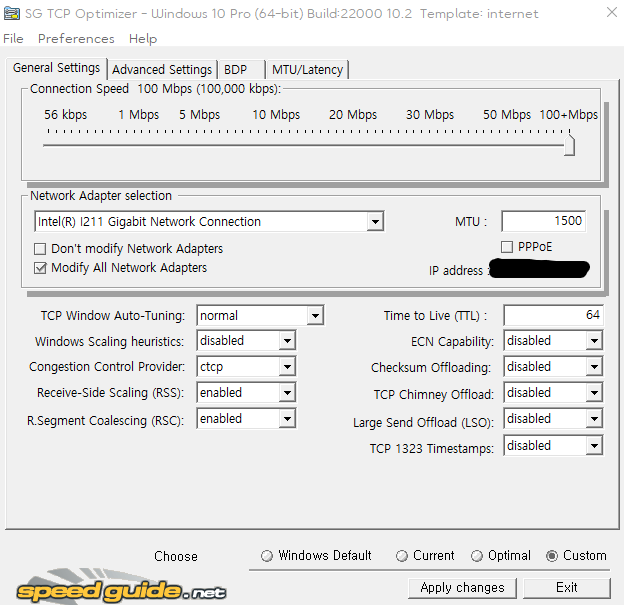
Task: Open the TCP Chimney Offload dropdown
Action: click(594, 393)
